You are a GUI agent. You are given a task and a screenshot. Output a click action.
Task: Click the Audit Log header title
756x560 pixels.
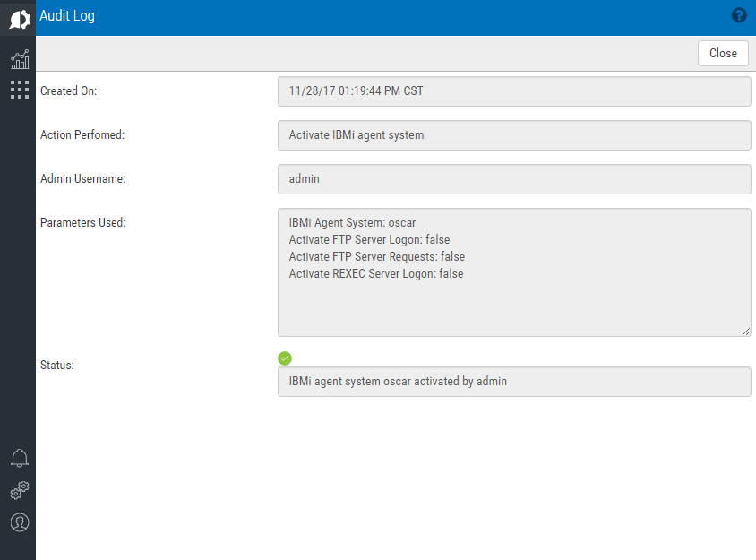coord(67,16)
